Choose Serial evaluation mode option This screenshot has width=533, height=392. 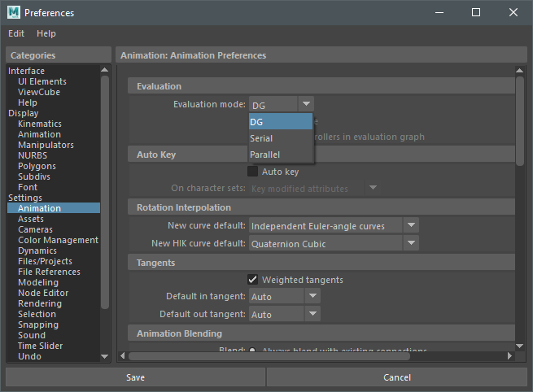click(x=261, y=138)
